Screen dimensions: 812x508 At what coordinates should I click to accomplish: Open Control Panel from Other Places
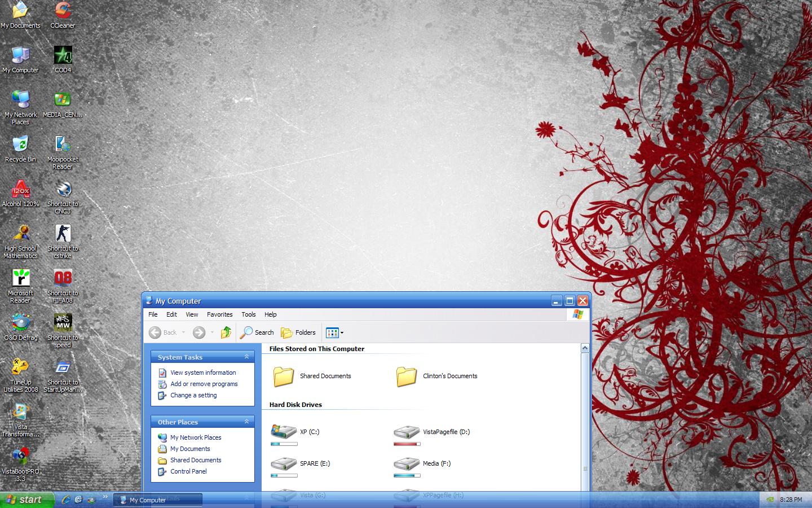click(x=188, y=471)
